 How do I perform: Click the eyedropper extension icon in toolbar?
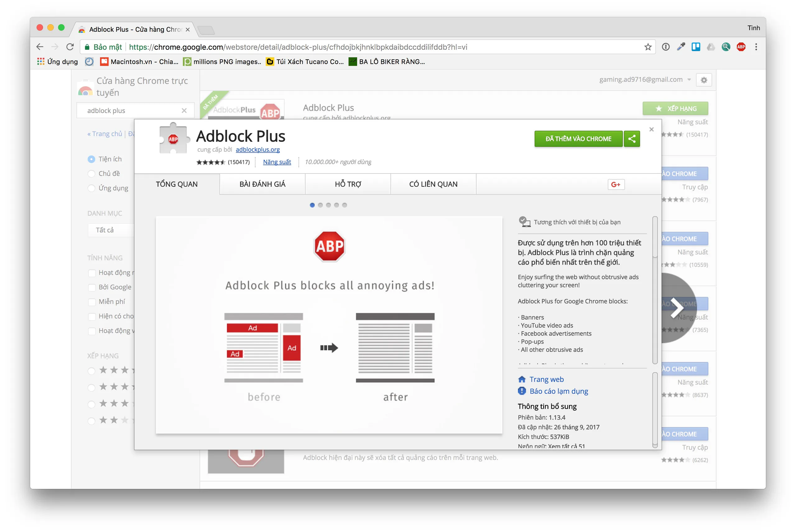coord(681,47)
